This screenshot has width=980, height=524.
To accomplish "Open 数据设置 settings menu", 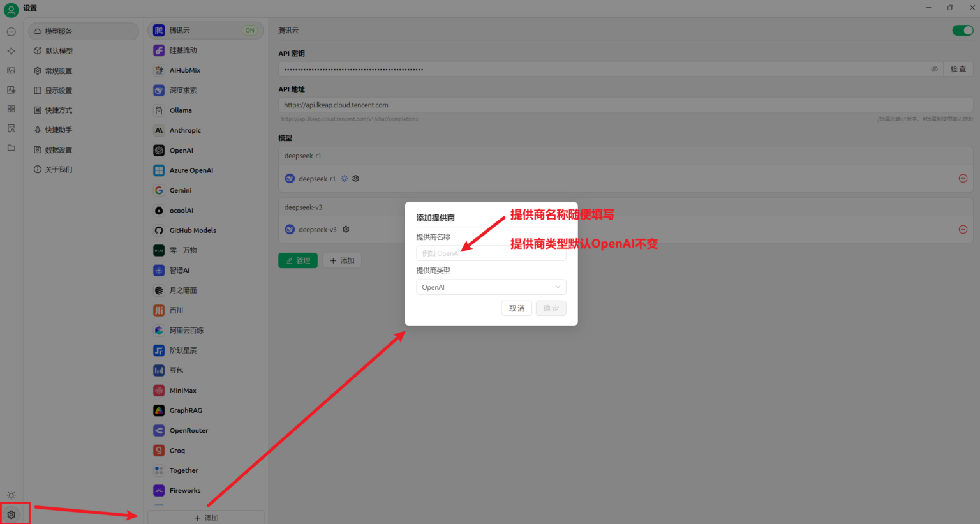I will [83, 150].
